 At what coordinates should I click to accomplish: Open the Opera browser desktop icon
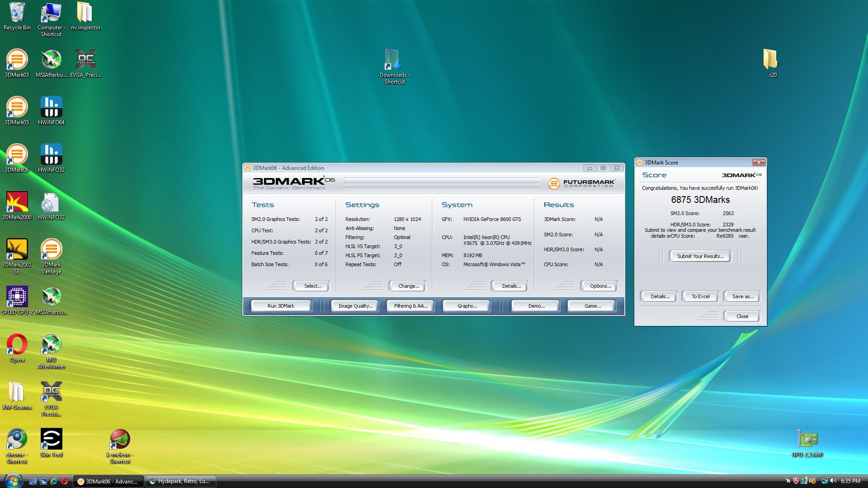coord(17,345)
